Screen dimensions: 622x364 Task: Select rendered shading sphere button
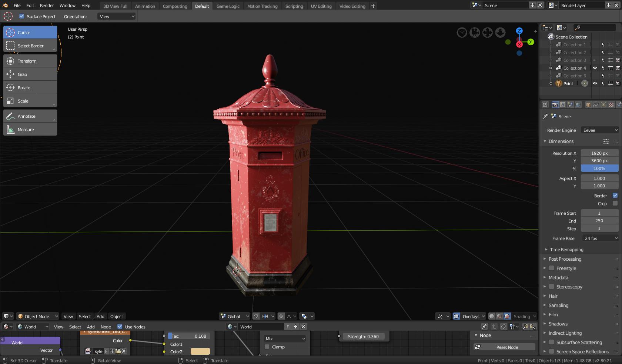[507, 316]
